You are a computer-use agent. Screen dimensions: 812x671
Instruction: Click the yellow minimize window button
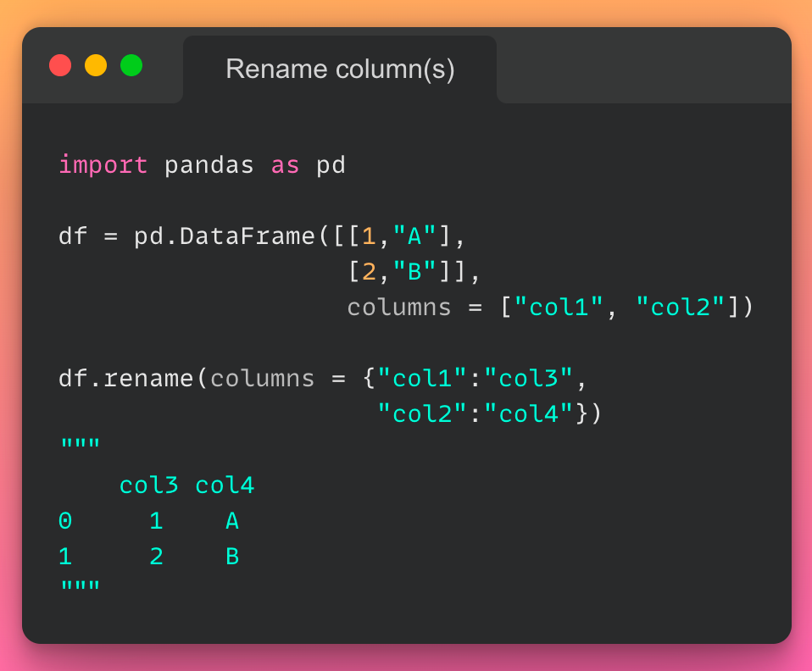tap(96, 65)
